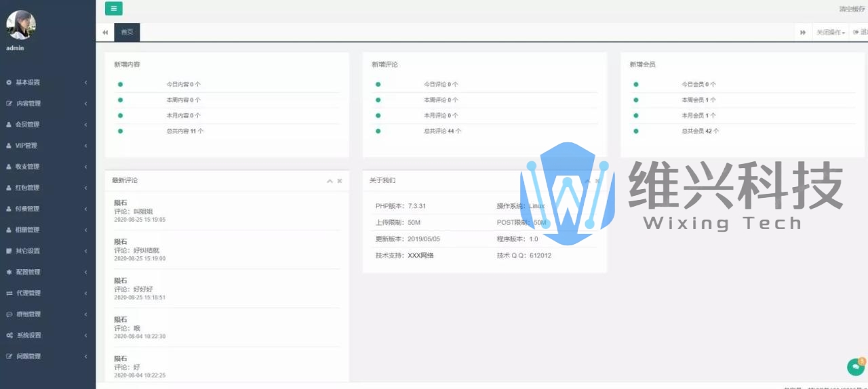Click the 本月评论 0 个 row
The image size is (868, 389).
(x=484, y=115)
